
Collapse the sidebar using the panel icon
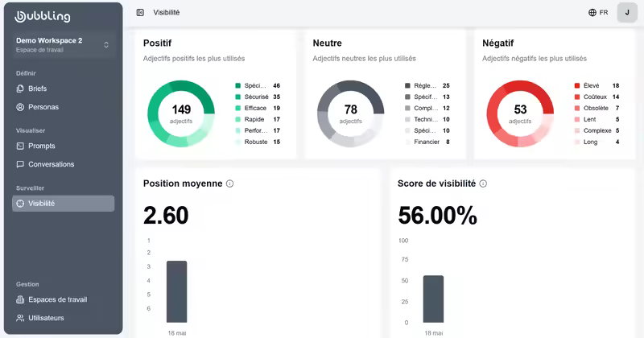[x=140, y=12]
